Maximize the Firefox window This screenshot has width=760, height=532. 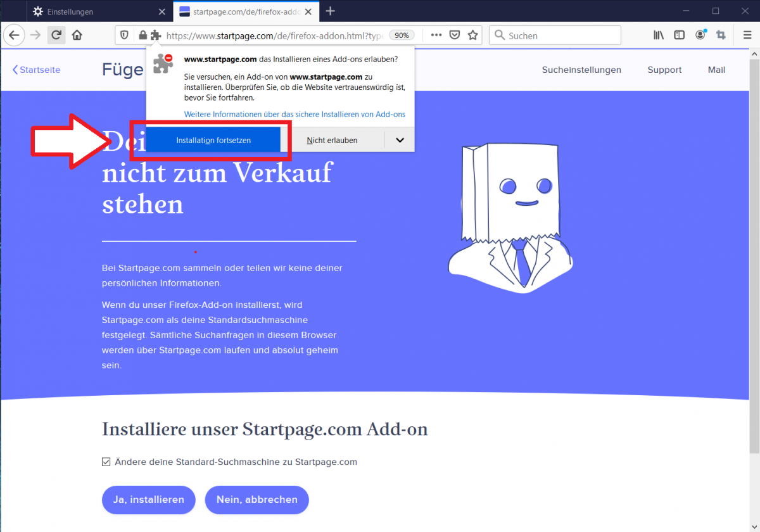(x=716, y=11)
